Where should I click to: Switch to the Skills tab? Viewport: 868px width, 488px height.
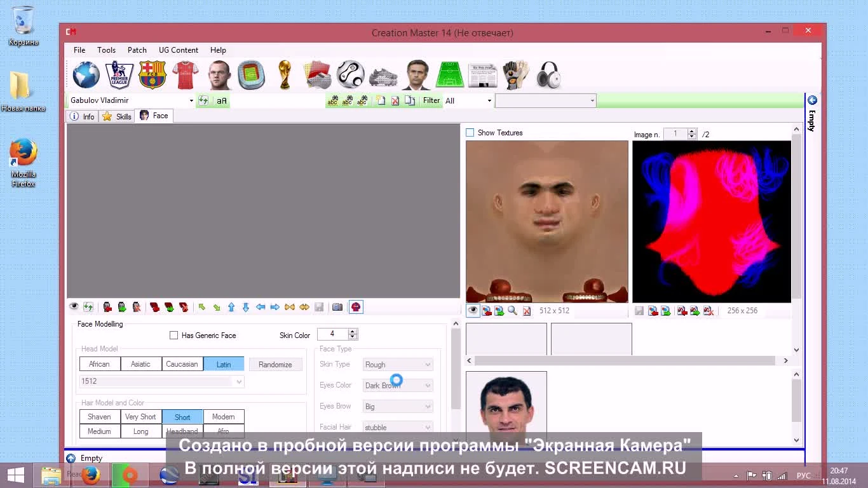116,116
